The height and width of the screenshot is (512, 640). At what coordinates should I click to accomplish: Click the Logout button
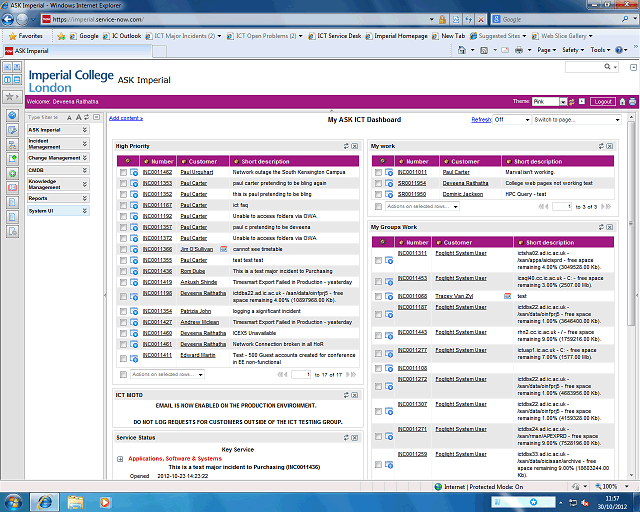[602, 101]
